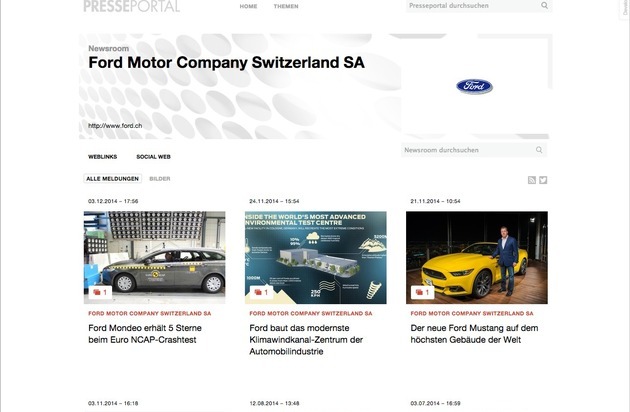Go to the HOME menu item
630x412 pixels.
coord(248,6)
